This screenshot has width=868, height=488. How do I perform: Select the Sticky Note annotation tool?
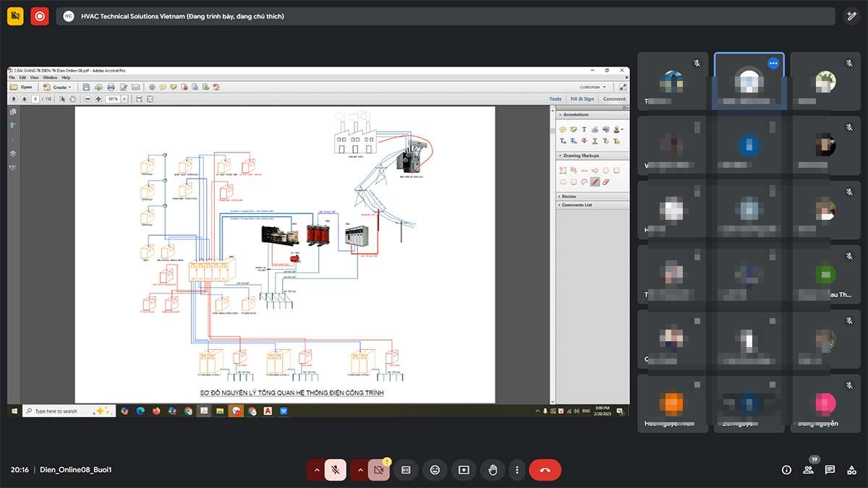(x=563, y=129)
